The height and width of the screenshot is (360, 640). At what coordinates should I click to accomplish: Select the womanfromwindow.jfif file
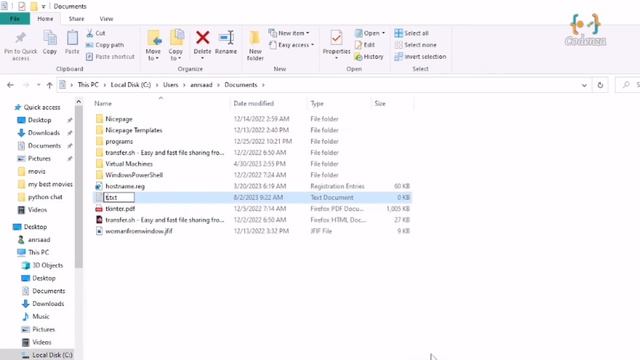[x=138, y=231]
